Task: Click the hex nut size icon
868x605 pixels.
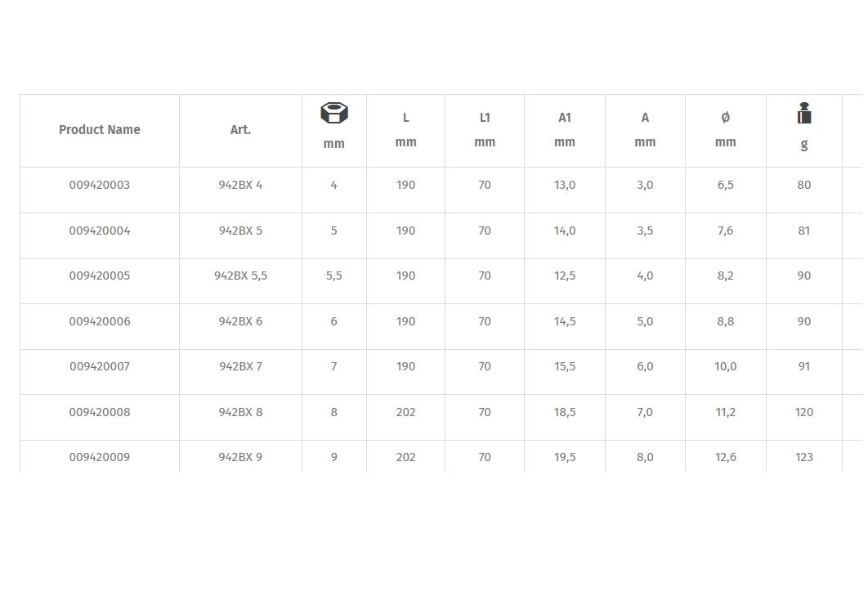Action: (x=334, y=114)
